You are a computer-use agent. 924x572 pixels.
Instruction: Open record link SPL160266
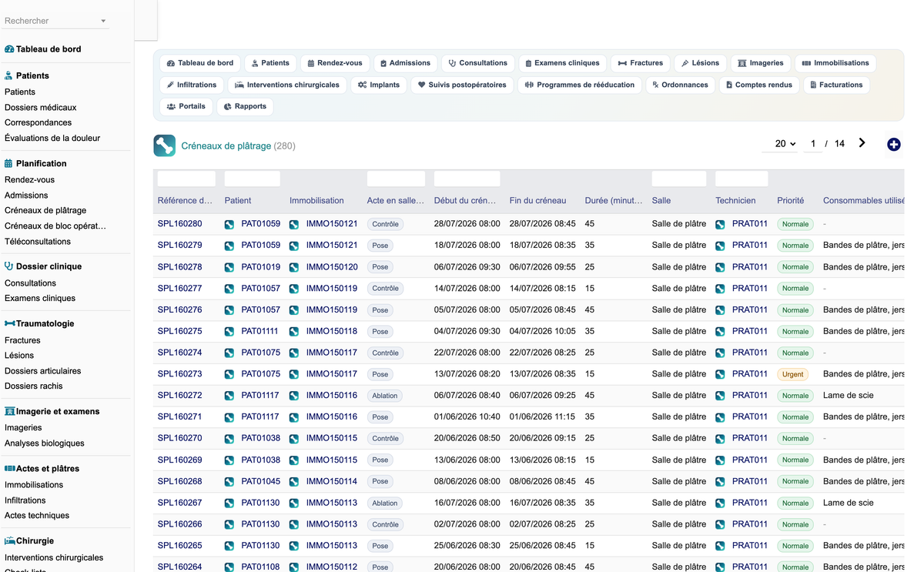tap(180, 524)
